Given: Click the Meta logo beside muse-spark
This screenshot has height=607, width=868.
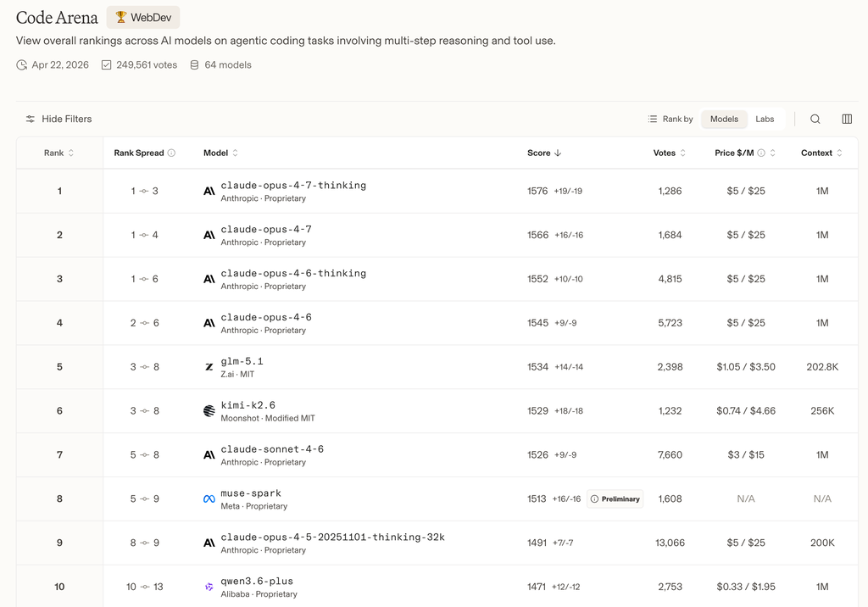Looking at the screenshot, I should pyautogui.click(x=209, y=499).
